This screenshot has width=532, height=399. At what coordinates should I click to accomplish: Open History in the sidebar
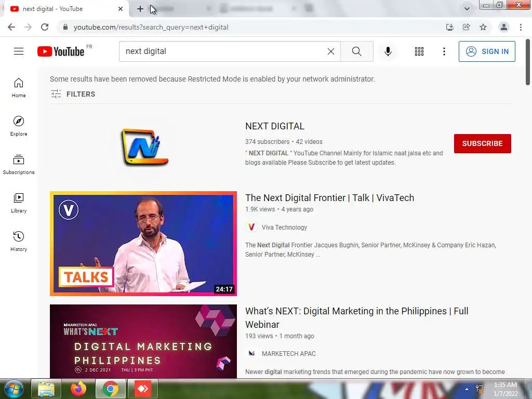(x=19, y=241)
